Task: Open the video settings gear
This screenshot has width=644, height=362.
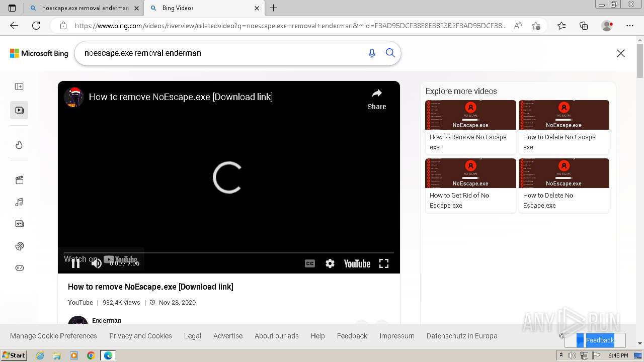Action: pyautogui.click(x=330, y=263)
